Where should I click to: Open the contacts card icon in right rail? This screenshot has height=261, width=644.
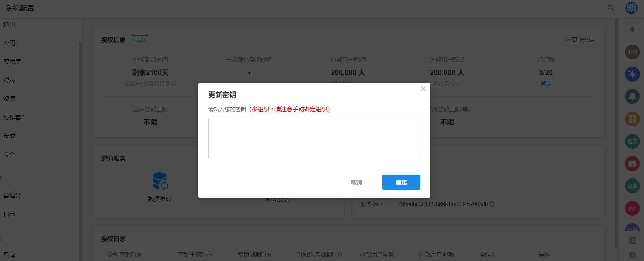point(632,240)
